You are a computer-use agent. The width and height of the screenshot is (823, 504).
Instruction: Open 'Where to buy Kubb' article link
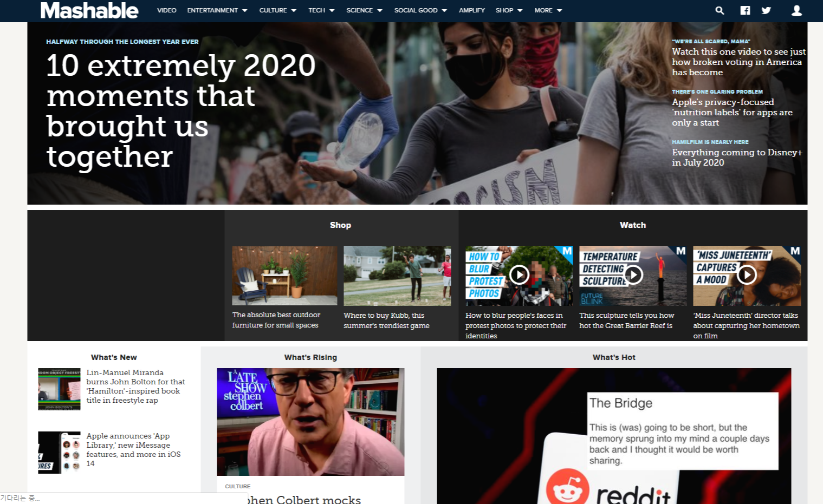[386, 320]
